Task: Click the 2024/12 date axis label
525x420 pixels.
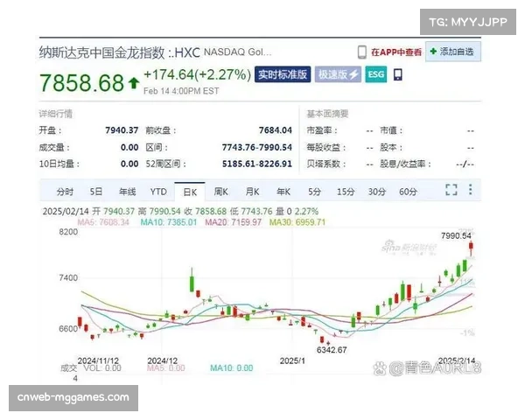Action: click(x=163, y=360)
